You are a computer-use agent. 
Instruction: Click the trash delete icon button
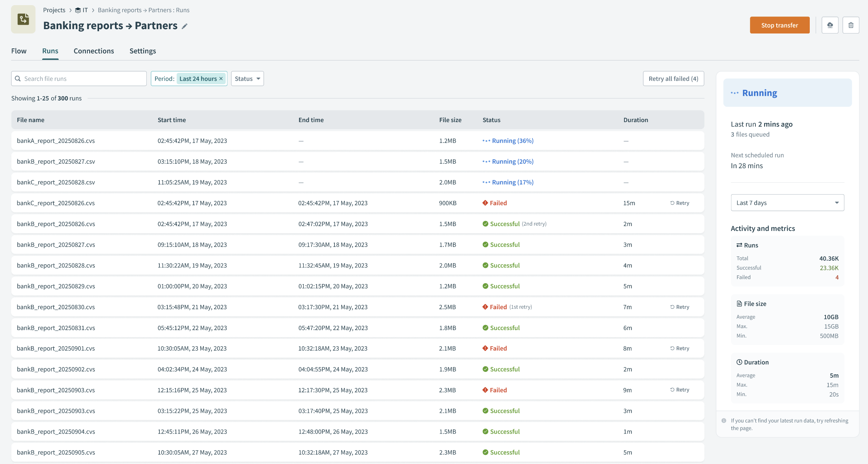(x=851, y=25)
